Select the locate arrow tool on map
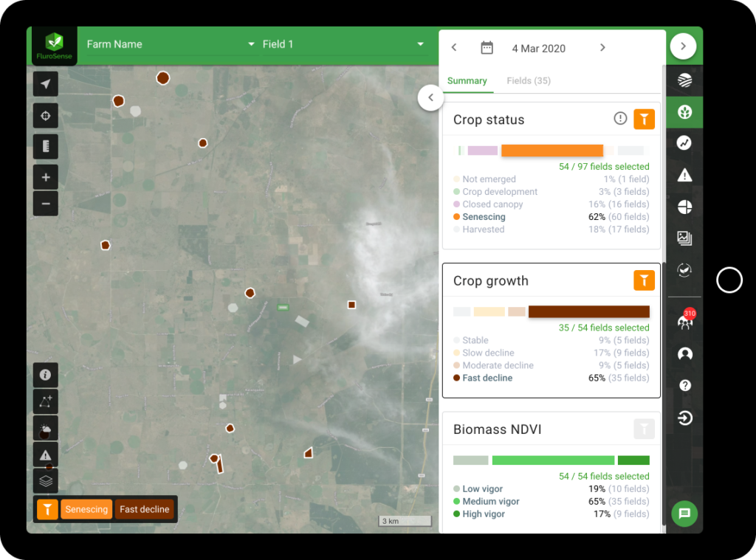The image size is (756, 560). pyautogui.click(x=46, y=84)
